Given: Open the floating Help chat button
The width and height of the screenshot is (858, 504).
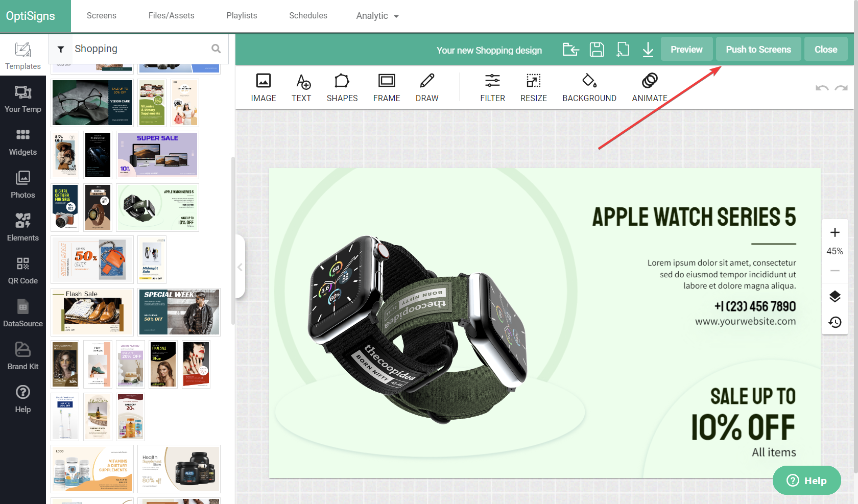Looking at the screenshot, I should tap(807, 481).
